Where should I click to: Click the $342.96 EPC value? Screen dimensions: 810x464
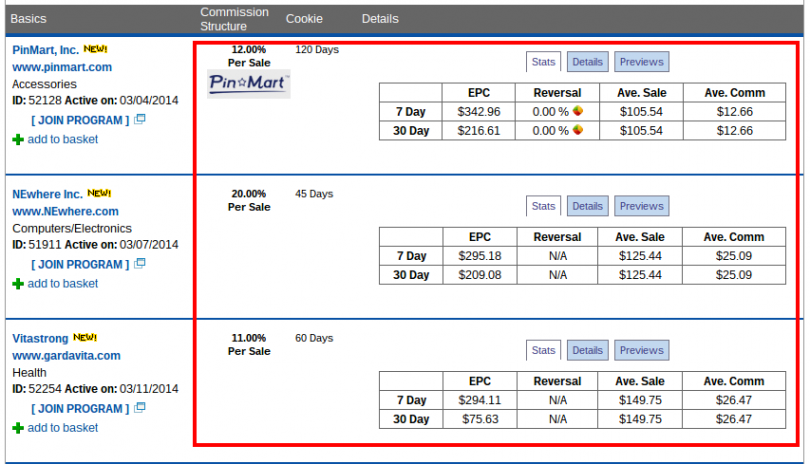tap(479, 112)
